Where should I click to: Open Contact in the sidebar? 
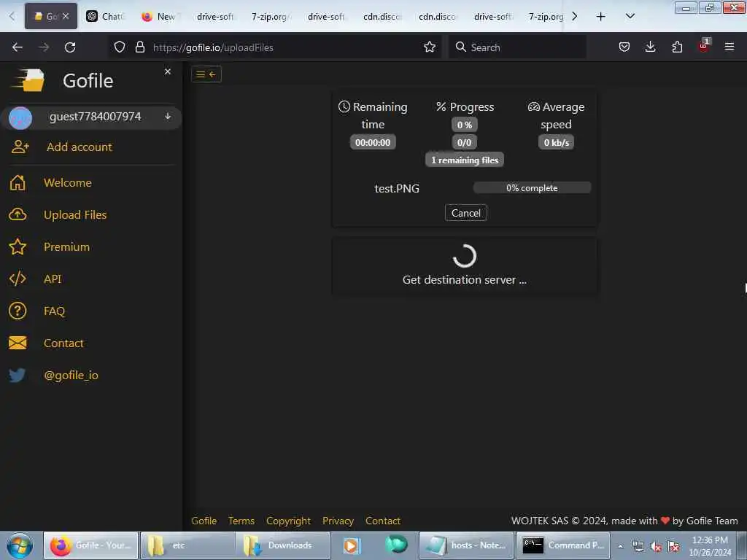[63, 343]
